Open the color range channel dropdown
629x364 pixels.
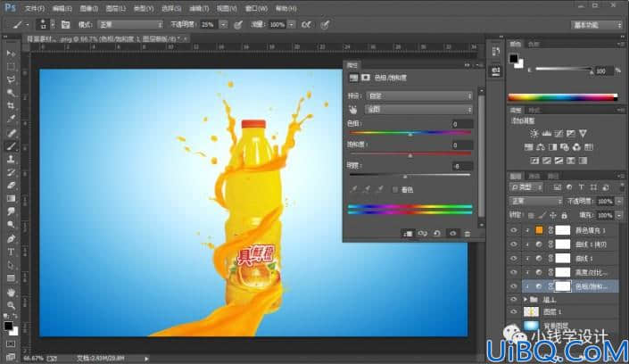click(x=418, y=109)
